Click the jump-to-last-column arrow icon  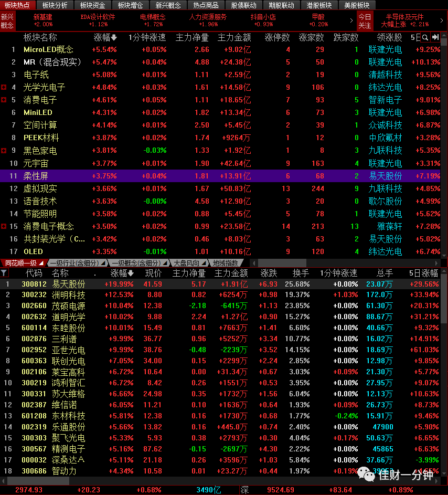tap(435, 38)
